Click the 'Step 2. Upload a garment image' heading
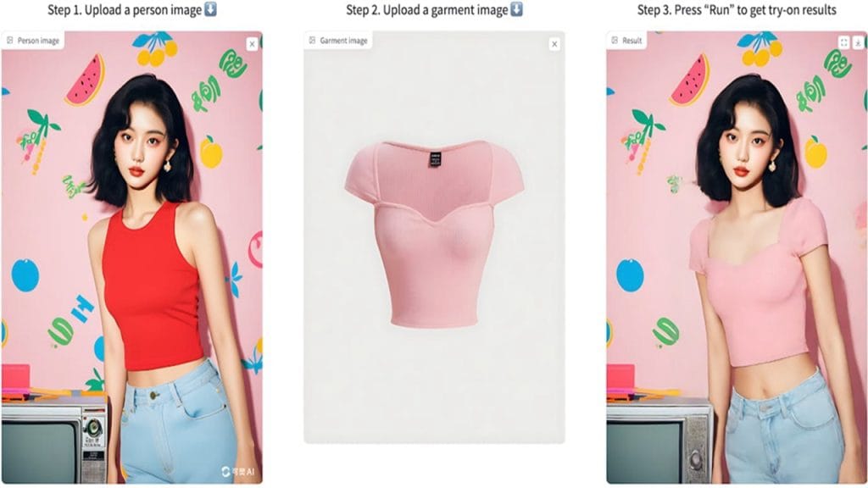This screenshot has height=488, width=868. (427, 10)
